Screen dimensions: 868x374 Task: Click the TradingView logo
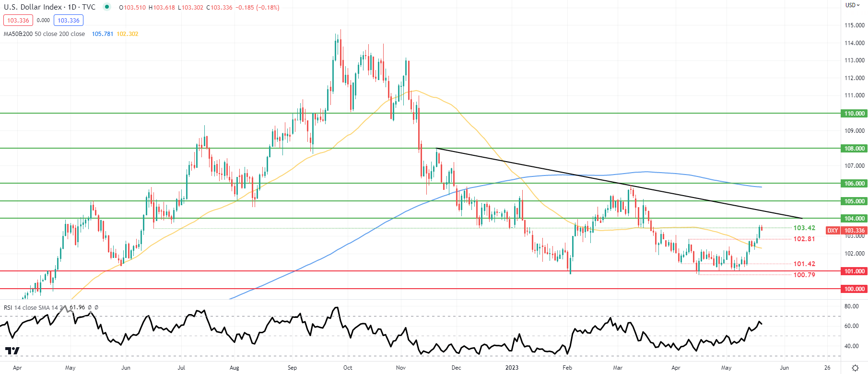(x=12, y=351)
